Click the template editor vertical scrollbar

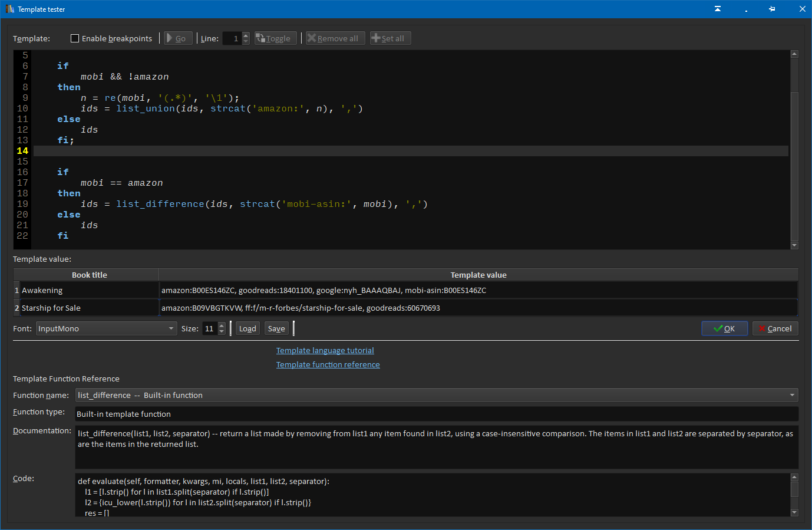coord(794,165)
